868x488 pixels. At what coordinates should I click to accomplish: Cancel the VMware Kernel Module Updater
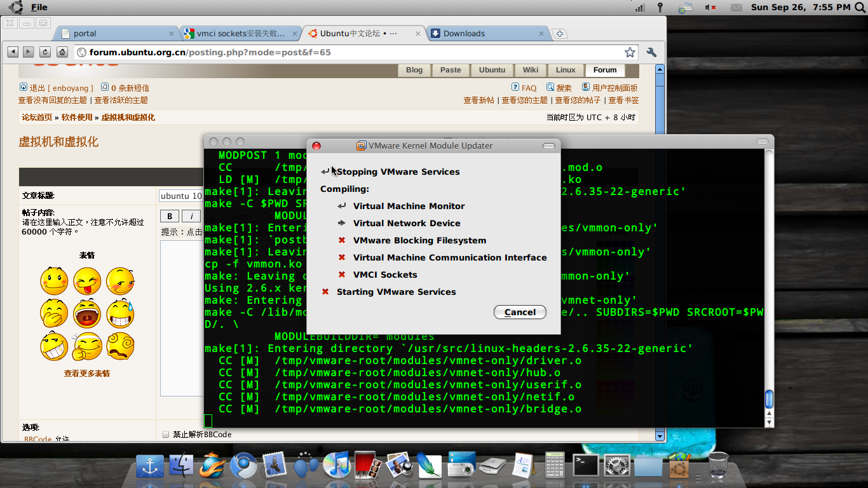520,312
